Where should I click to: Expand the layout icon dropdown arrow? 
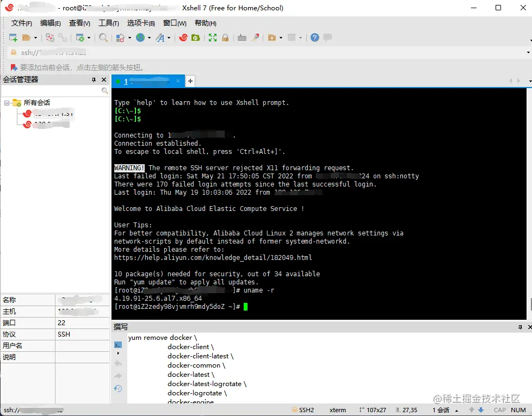[x=300, y=38]
